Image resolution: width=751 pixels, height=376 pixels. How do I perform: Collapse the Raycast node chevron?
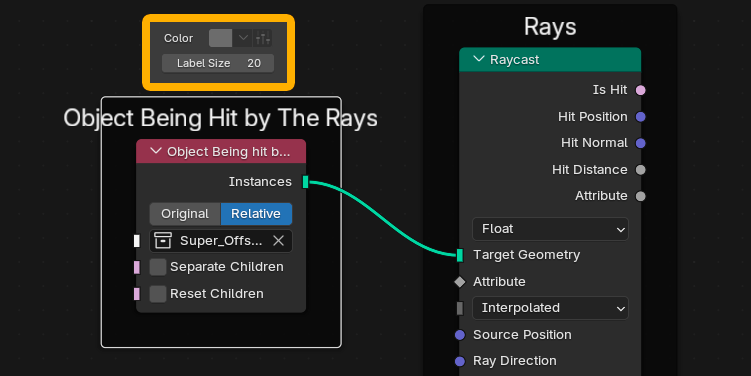pyautogui.click(x=479, y=59)
